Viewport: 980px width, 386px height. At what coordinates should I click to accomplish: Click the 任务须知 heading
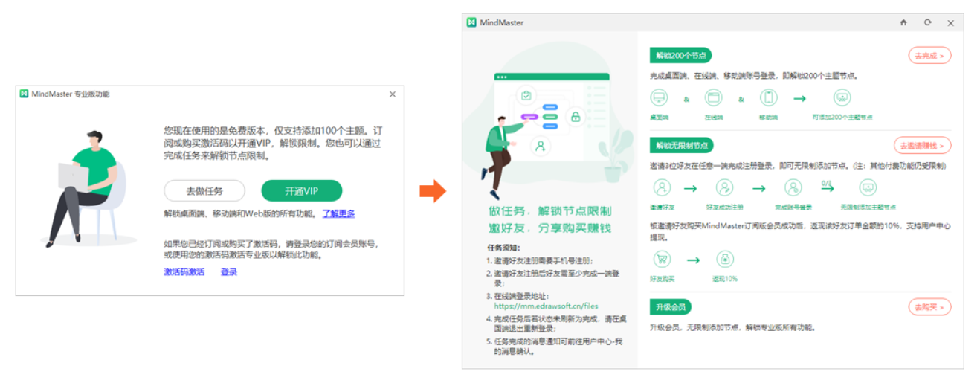click(504, 248)
